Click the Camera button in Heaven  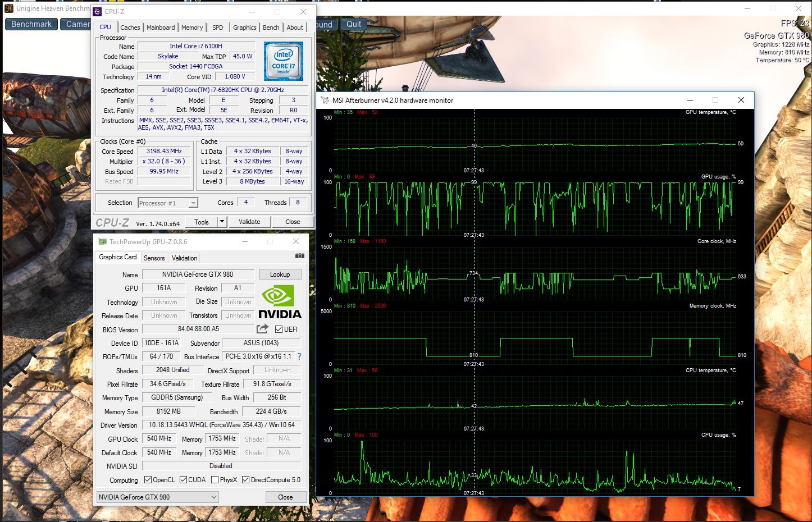(x=76, y=24)
